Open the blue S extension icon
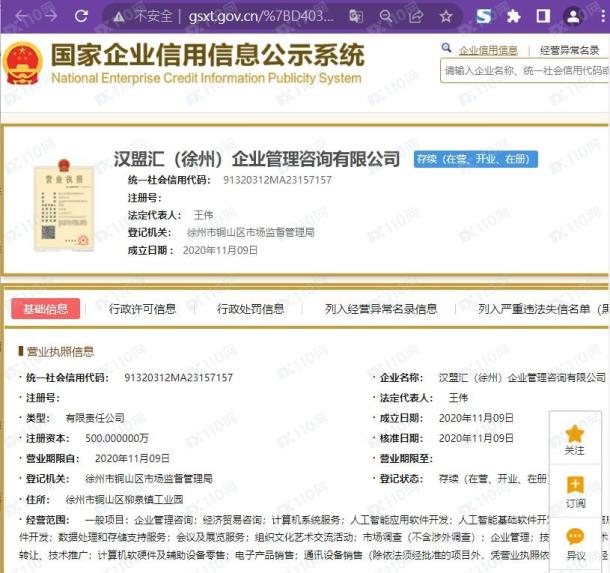The height and width of the screenshot is (573, 610). pos(484,16)
